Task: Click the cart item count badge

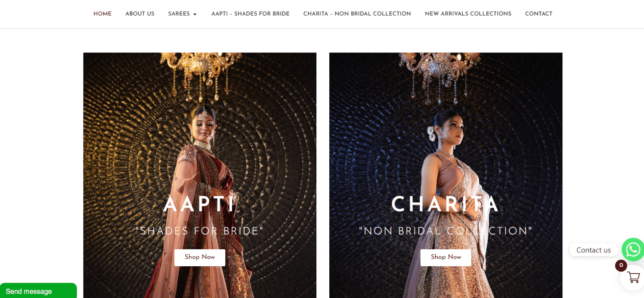Action: click(621, 265)
